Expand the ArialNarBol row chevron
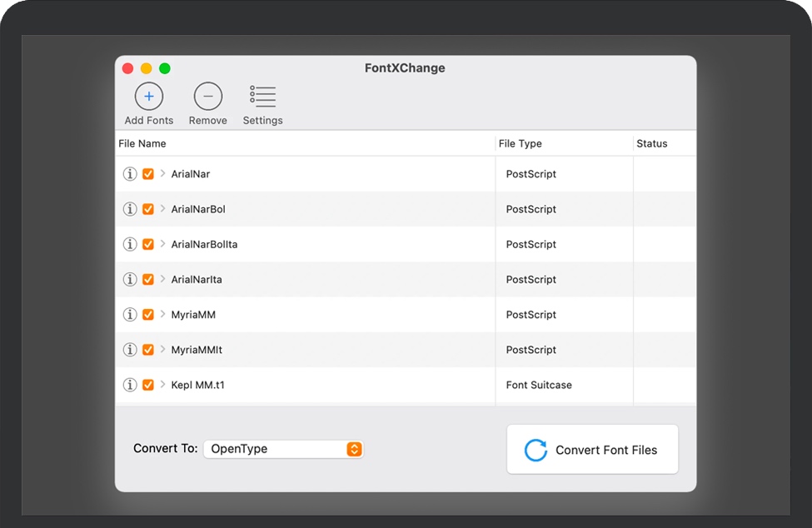Image resolution: width=812 pixels, height=528 pixels. click(162, 209)
